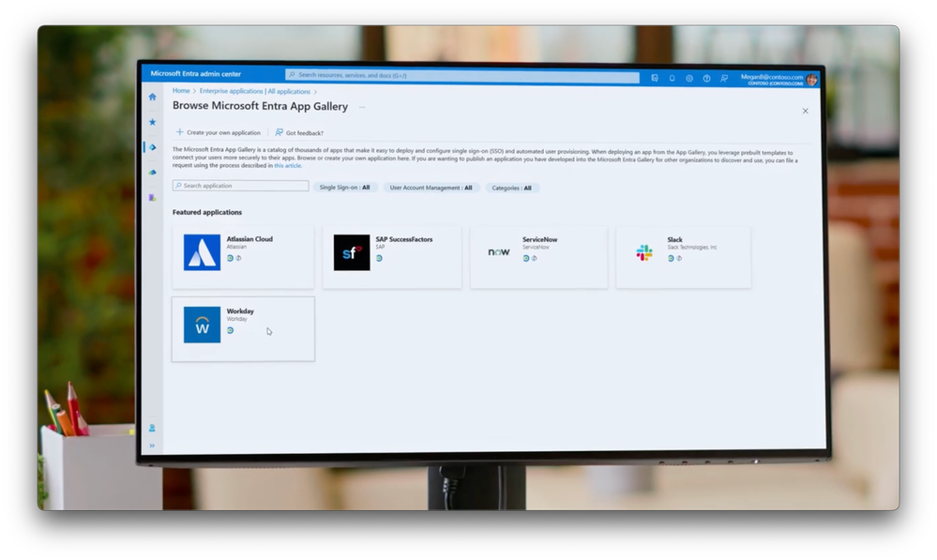
Task: Select the Identity diamond icon in sidebar
Action: pos(152,147)
